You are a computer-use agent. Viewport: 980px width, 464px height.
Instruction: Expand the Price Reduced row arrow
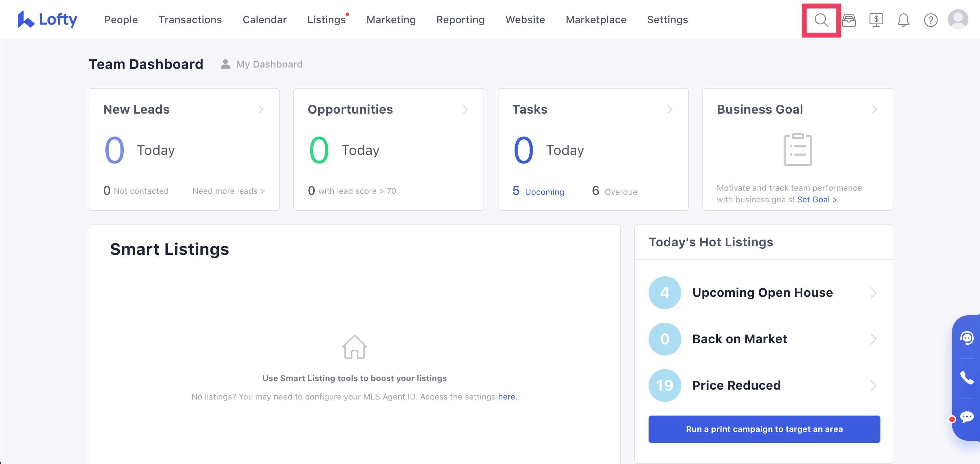873,386
